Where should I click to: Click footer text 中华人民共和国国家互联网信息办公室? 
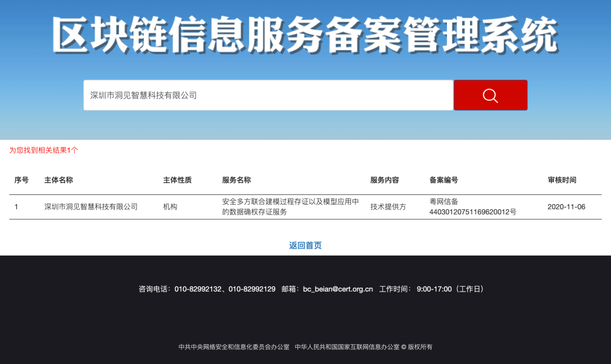[x=347, y=347]
